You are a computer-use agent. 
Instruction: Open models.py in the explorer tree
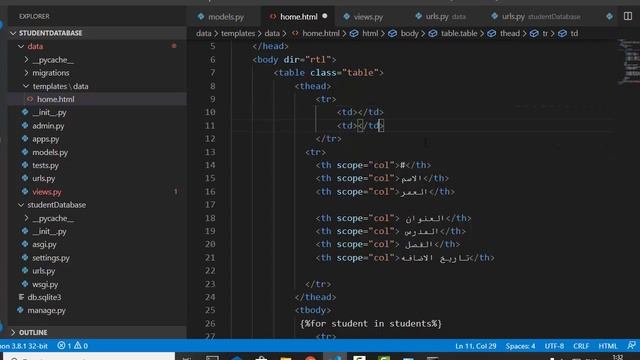(50, 152)
